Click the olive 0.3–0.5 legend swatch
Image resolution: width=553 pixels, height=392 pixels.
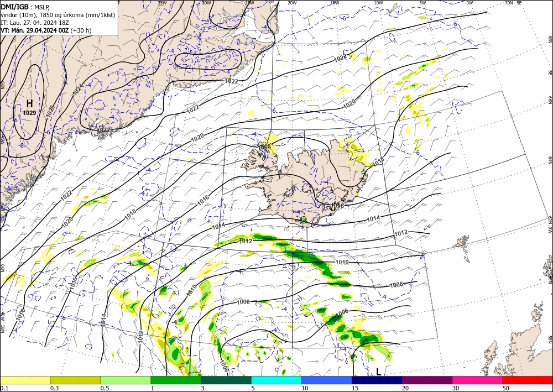point(75,380)
